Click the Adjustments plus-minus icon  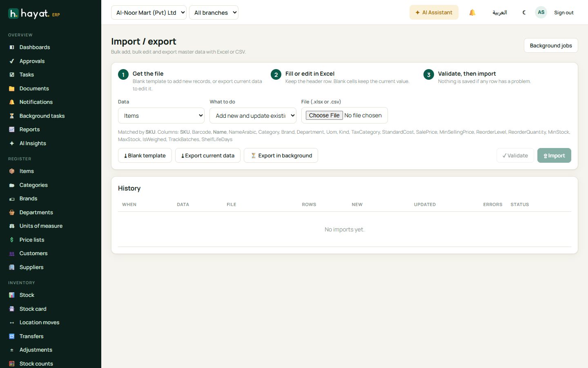click(x=12, y=350)
